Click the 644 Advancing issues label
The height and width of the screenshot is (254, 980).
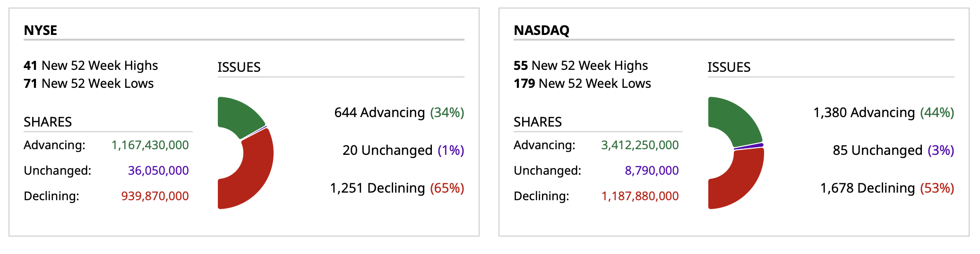click(399, 112)
